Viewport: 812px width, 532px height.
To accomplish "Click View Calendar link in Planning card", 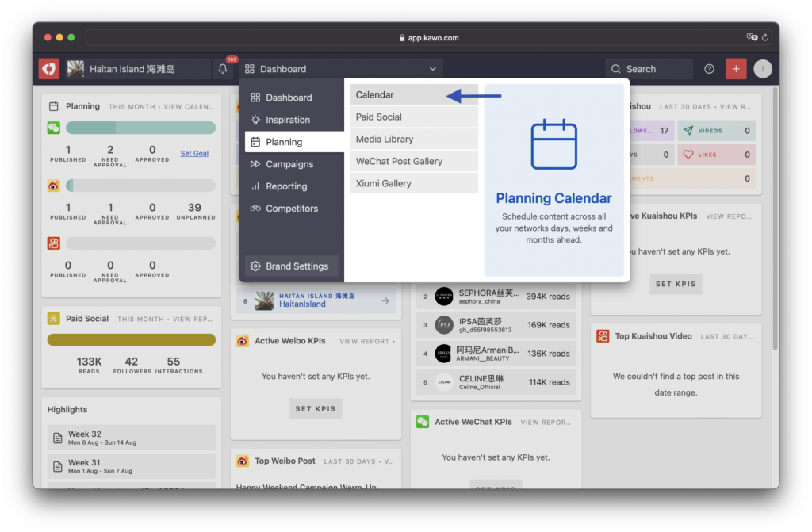I will (x=189, y=107).
